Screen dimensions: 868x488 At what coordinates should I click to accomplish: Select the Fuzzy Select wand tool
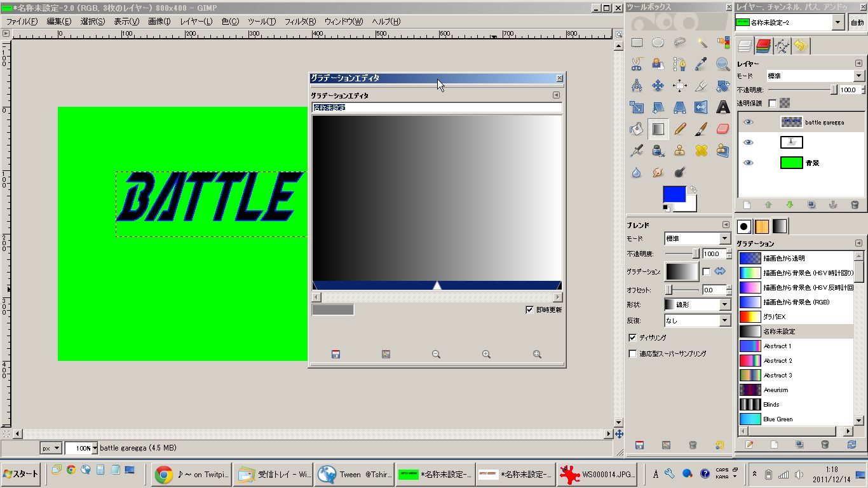tap(702, 43)
